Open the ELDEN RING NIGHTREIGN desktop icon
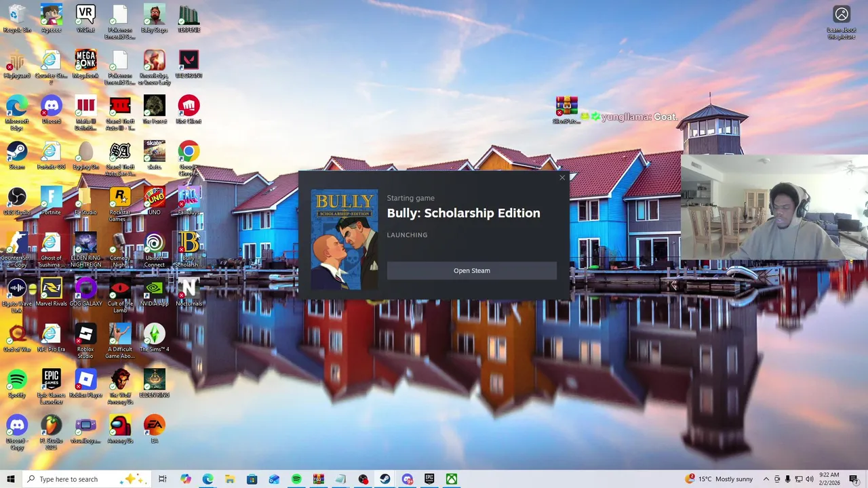 click(x=85, y=249)
